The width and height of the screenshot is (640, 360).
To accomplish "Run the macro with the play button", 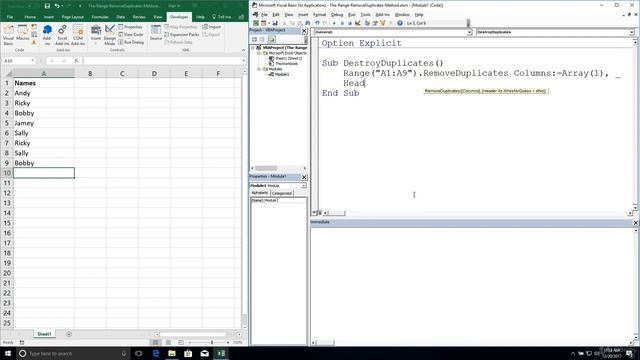I will click(334, 23).
